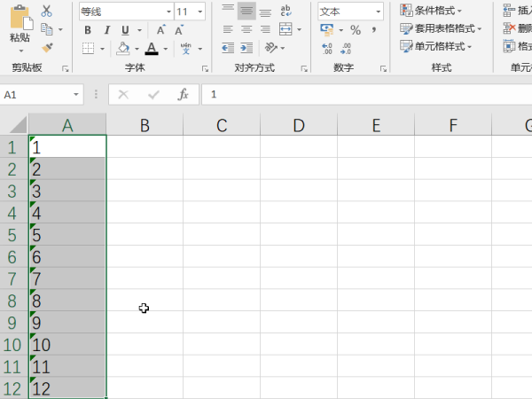This screenshot has width=532, height=399.
Task: Open the 文本 number format dropdown
Action: [x=378, y=12]
